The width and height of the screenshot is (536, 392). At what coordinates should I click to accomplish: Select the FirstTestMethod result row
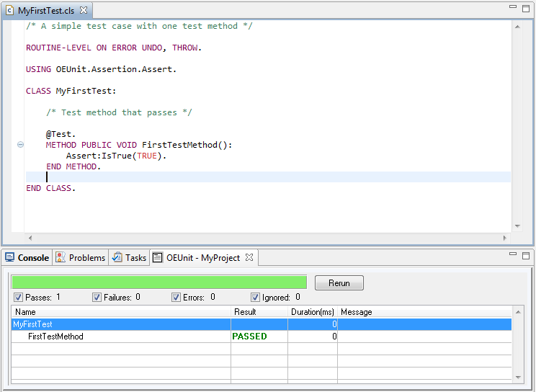[x=262, y=337]
